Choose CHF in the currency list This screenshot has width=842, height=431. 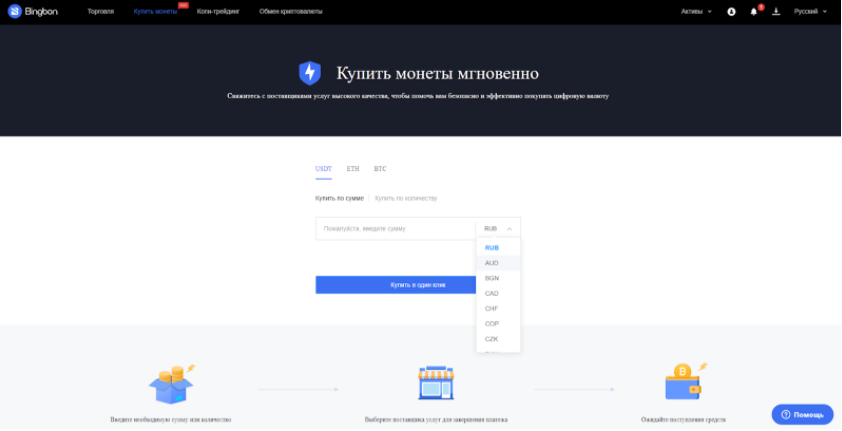[x=492, y=309]
